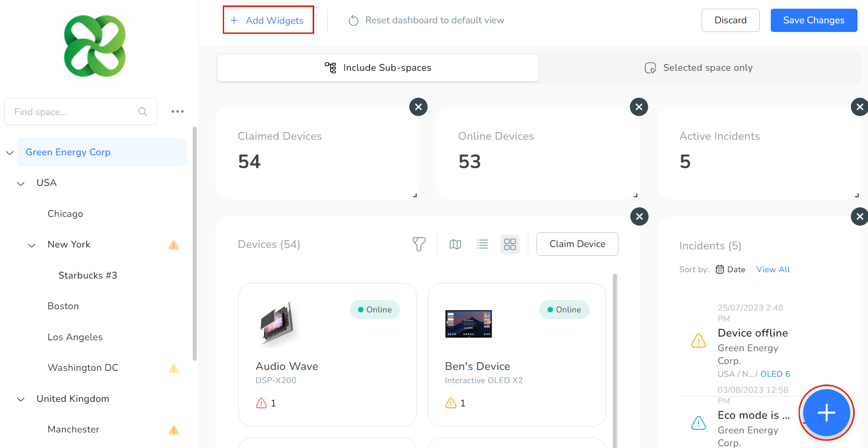Viewport: 868px width, 448px height.
Task: Switch to Selected space only tab
Action: coord(699,68)
